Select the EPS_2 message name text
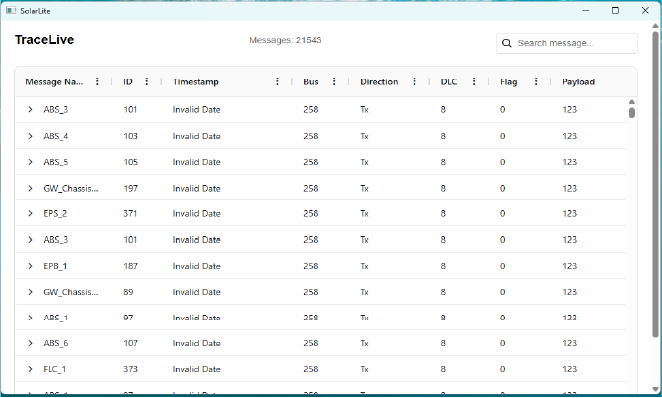Image resolution: width=662 pixels, height=398 pixels. point(55,214)
